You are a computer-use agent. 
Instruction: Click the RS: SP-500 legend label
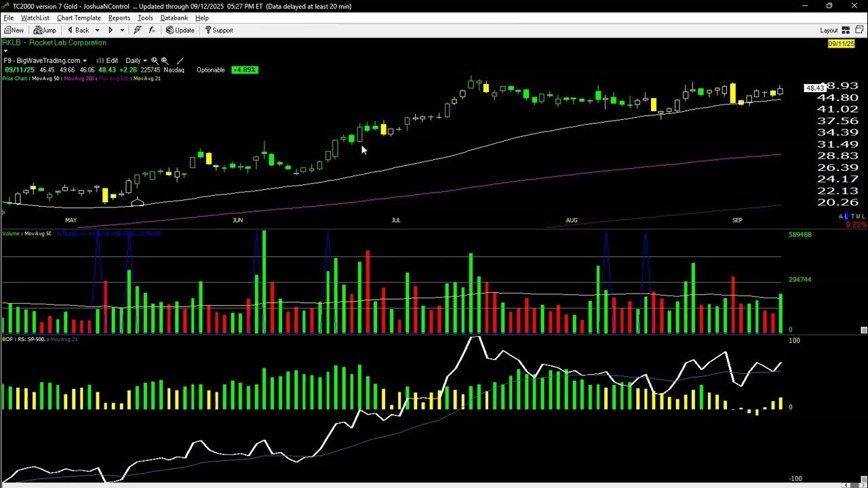click(31, 339)
